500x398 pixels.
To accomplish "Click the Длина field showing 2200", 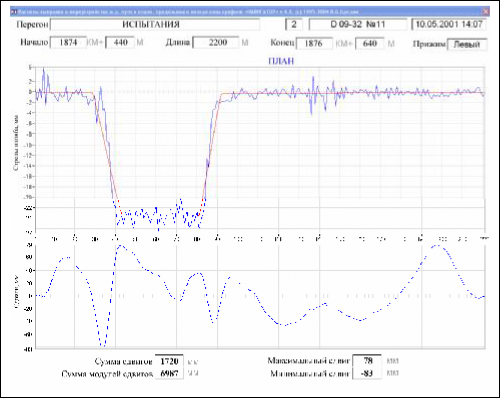I will tap(216, 43).
